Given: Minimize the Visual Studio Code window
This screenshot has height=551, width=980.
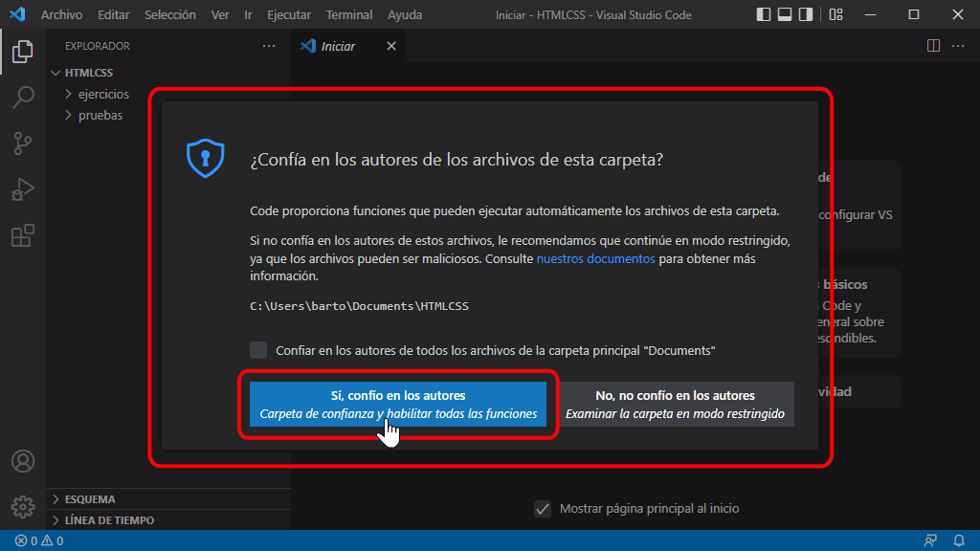Looking at the screenshot, I should coord(870,14).
